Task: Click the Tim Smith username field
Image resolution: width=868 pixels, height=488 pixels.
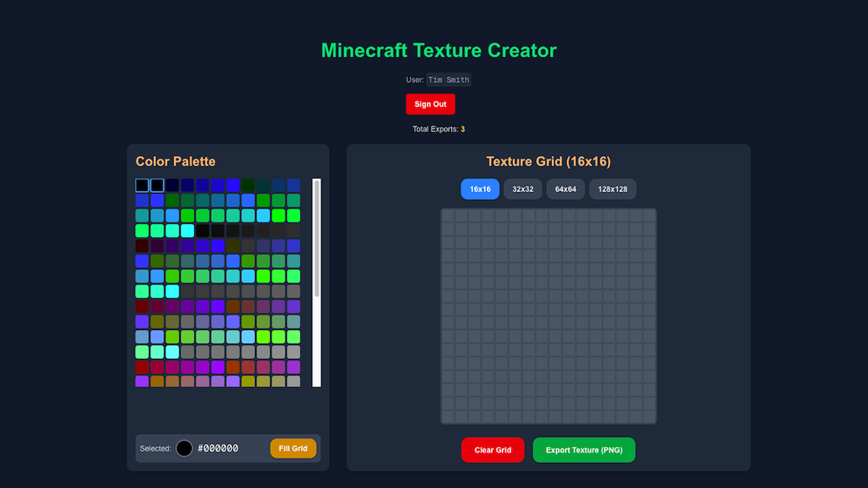Action: [x=448, y=80]
